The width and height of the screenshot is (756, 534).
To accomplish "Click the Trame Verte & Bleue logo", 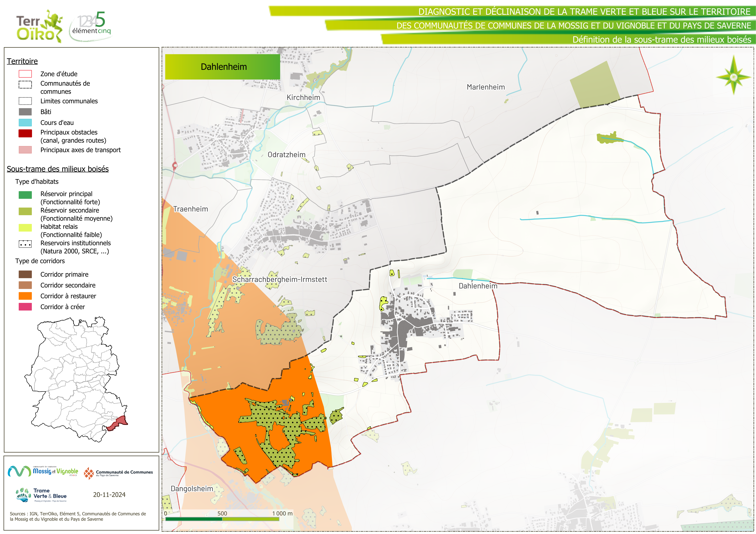I will point(41,495).
